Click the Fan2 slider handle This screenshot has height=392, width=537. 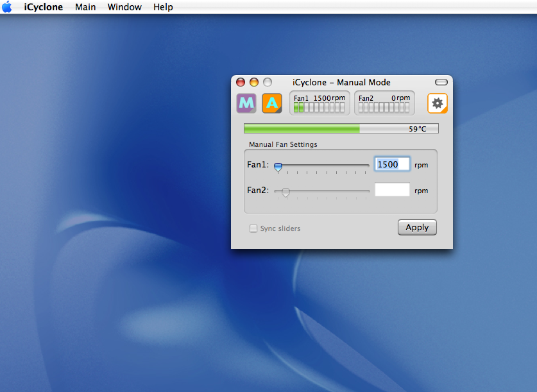pos(286,192)
